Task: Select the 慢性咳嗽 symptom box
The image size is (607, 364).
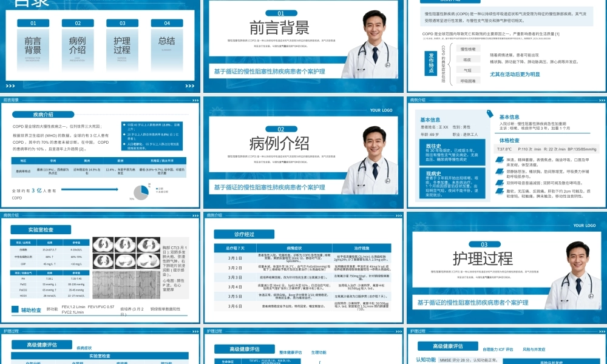Action: [468, 49]
